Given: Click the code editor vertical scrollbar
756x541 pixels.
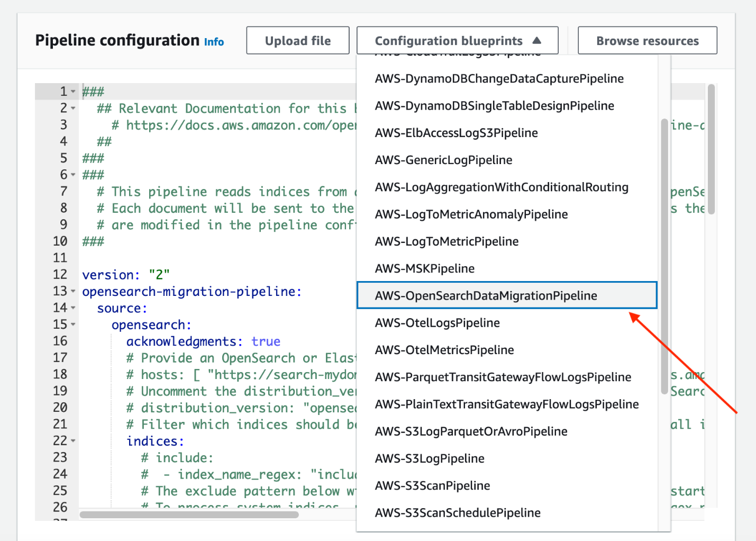Looking at the screenshot, I should 712,149.
